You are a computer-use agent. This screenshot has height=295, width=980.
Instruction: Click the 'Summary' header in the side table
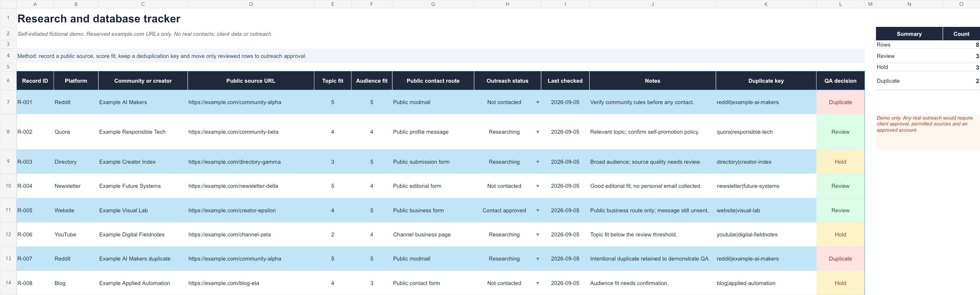coord(909,34)
